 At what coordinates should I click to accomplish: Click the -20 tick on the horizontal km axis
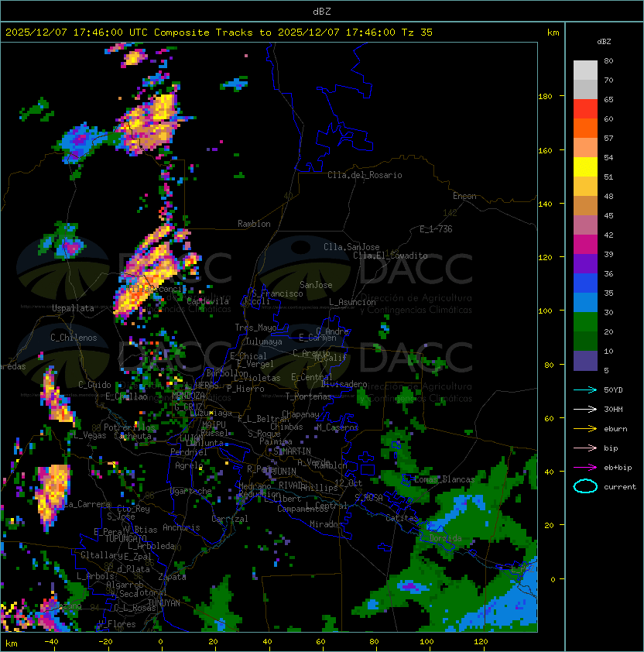pyautogui.click(x=105, y=642)
